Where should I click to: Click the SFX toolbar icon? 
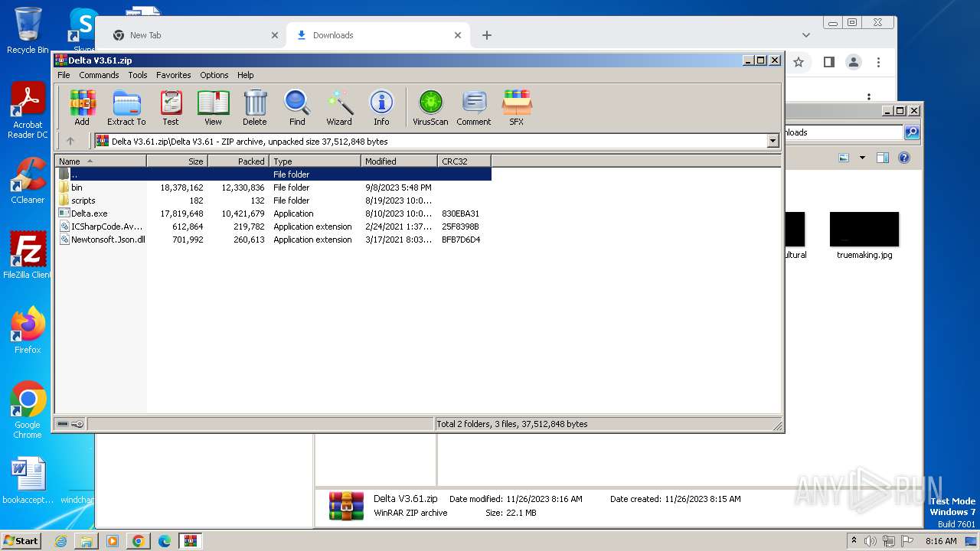517,107
